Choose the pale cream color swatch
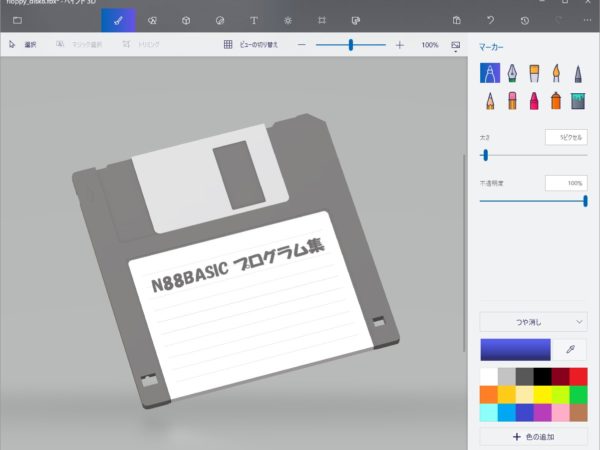The image size is (600, 450). (525, 395)
